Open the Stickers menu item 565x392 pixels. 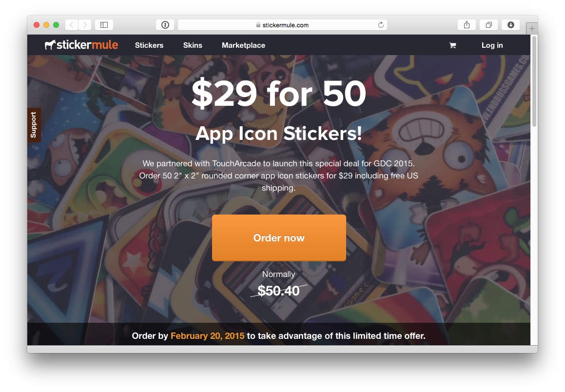(x=149, y=45)
